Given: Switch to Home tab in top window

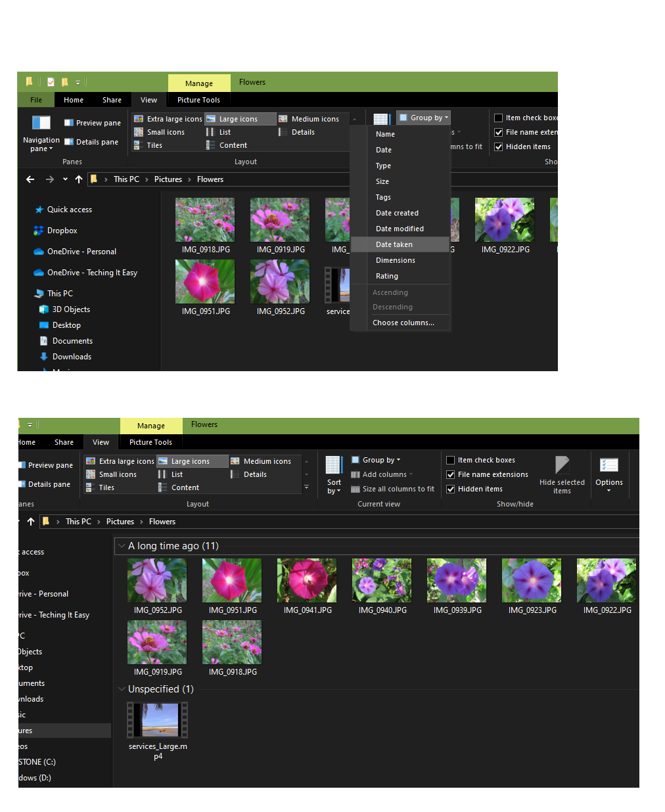Looking at the screenshot, I should (74, 100).
